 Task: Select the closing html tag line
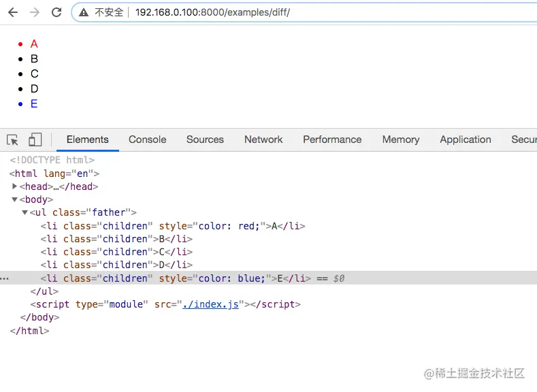click(29, 331)
